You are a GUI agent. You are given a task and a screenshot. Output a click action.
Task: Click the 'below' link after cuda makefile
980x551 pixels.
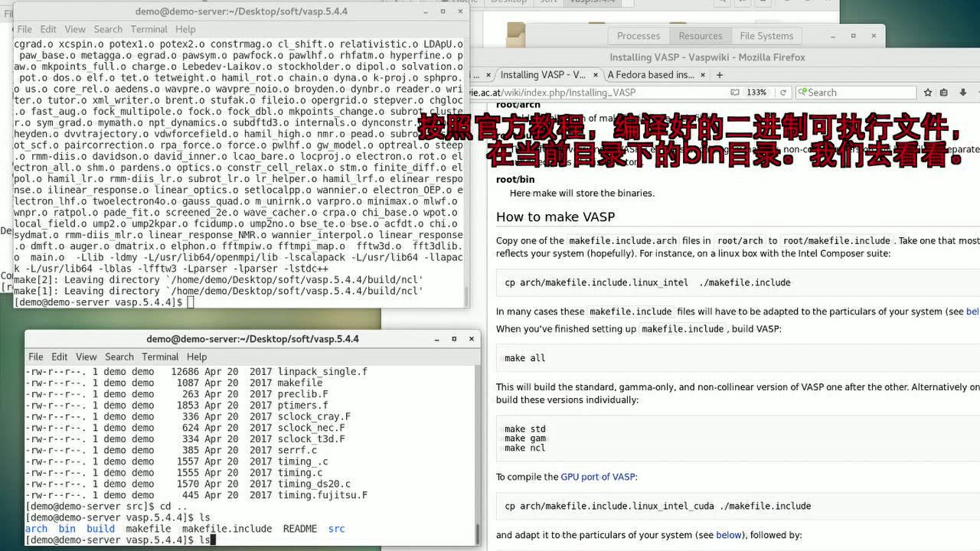coord(729,535)
